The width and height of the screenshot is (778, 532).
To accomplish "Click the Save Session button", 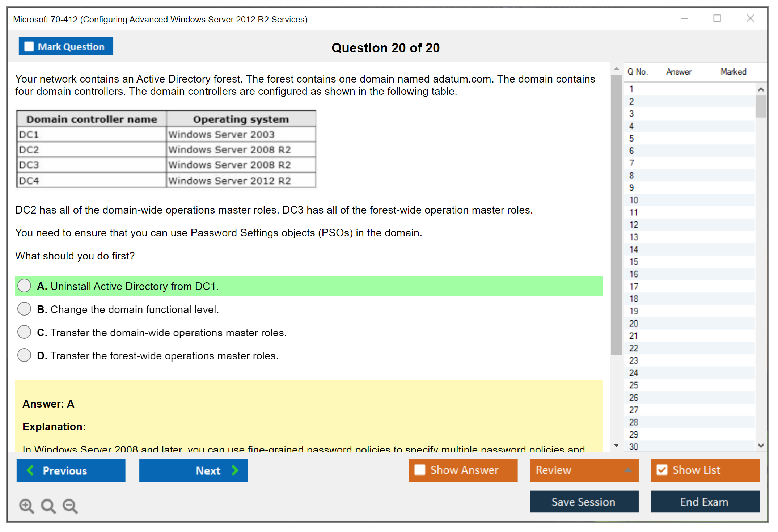I will [x=584, y=502].
